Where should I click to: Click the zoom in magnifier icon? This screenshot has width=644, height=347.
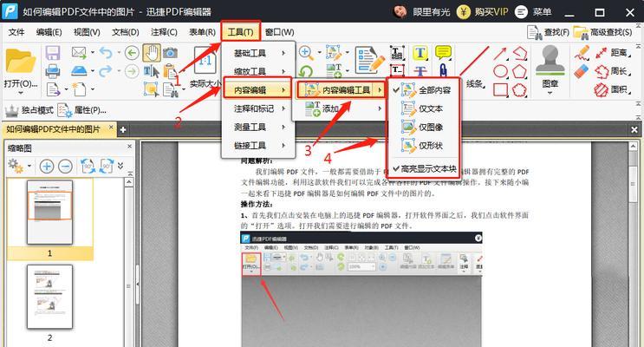click(306, 53)
